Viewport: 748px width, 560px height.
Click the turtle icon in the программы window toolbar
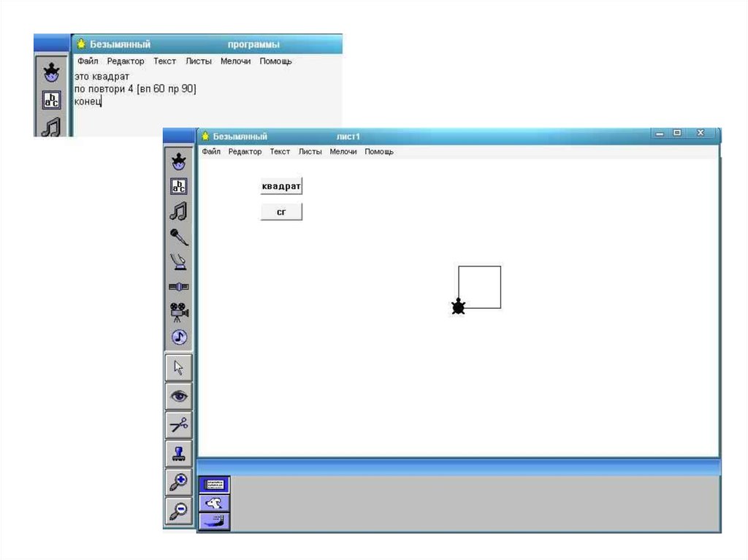[x=52, y=72]
